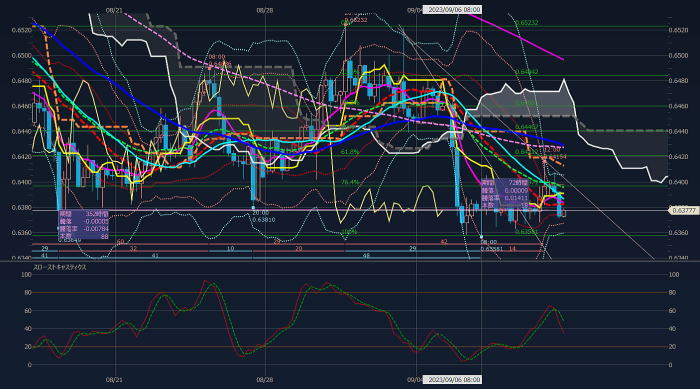This screenshot has height=389, width=700.
Task: Click the 0.6520 tick on the right price axis
Action: coord(678,30)
